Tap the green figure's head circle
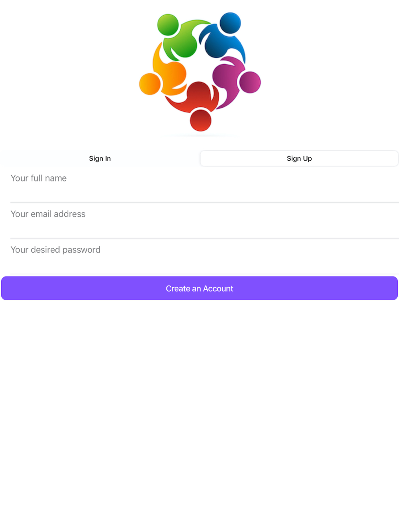The height and width of the screenshot is (532, 399). point(168,25)
